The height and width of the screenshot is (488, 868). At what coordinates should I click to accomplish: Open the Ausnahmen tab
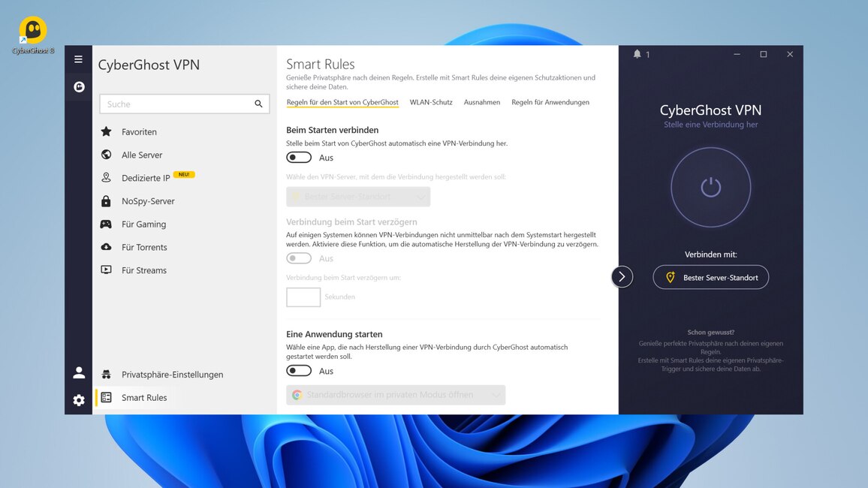481,102
